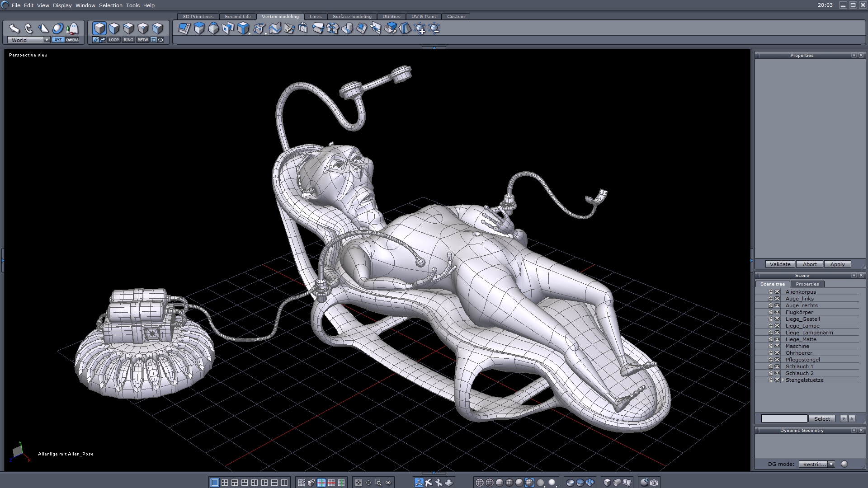Hide the Alienkorpus object via eye icon
Image resolution: width=868 pixels, height=488 pixels.
click(x=777, y=292)
